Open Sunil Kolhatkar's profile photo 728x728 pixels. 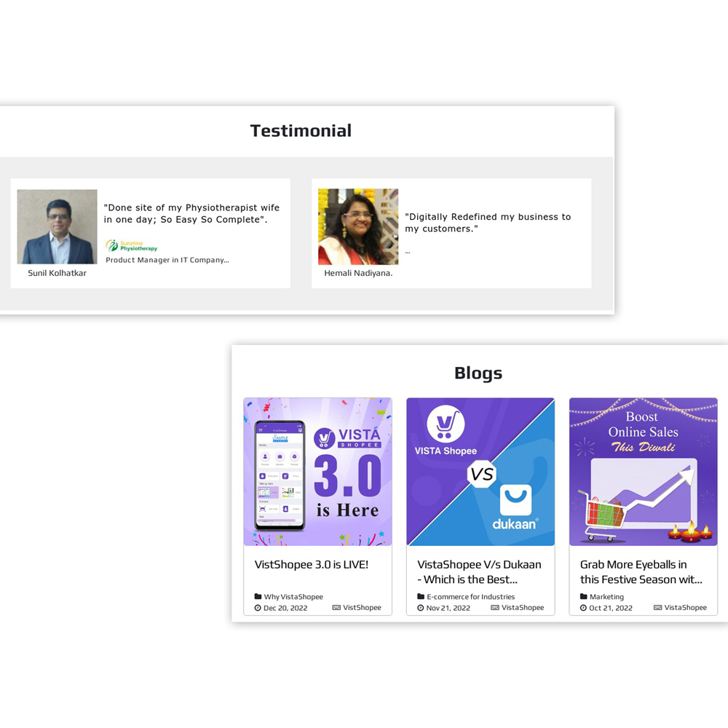pyautogui.click(x=57, y=226)
